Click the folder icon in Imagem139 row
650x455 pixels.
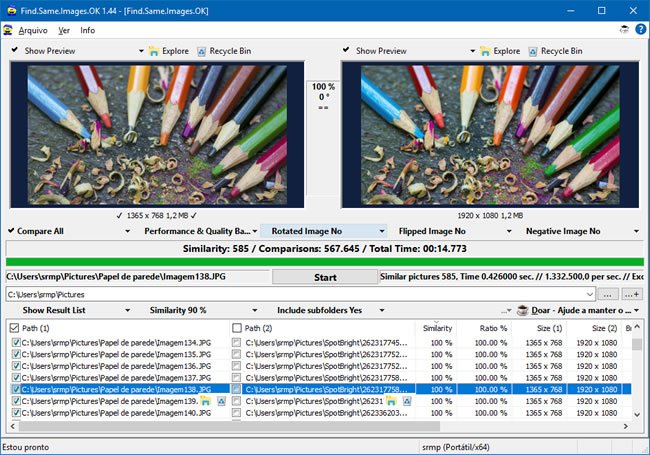pos(205,401)
